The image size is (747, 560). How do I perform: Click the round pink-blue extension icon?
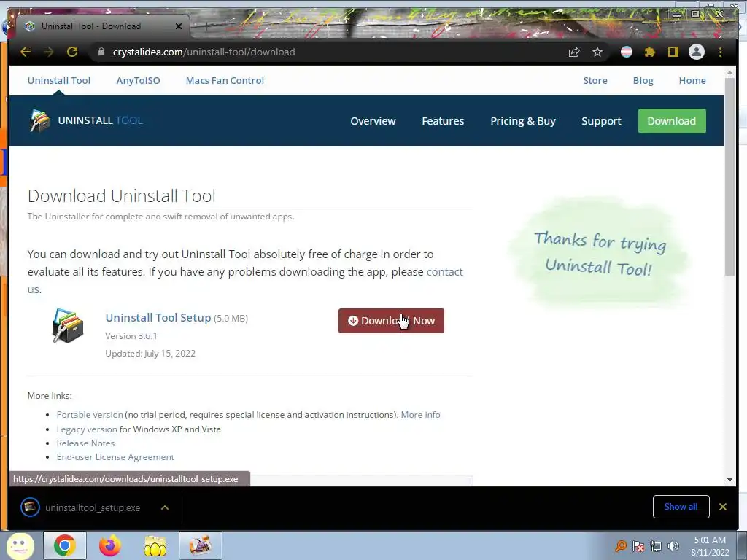[627, 52]
